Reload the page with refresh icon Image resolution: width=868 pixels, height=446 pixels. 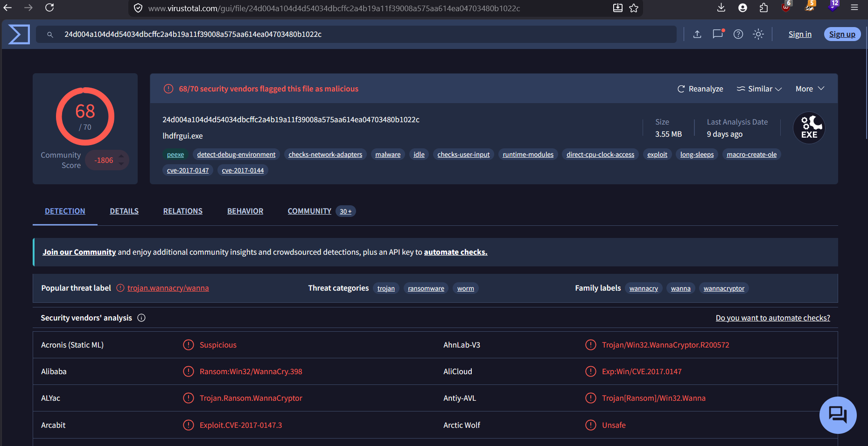pos(49,7)
